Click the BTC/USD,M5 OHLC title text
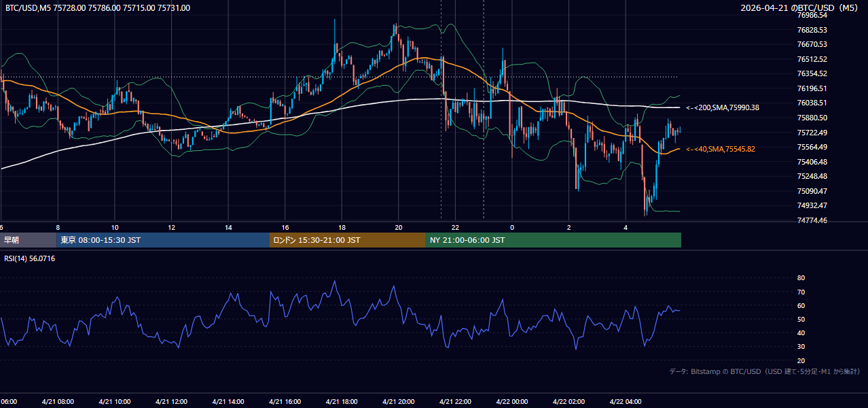The height and width of the screenshot is (408, 868). [98, 8]
